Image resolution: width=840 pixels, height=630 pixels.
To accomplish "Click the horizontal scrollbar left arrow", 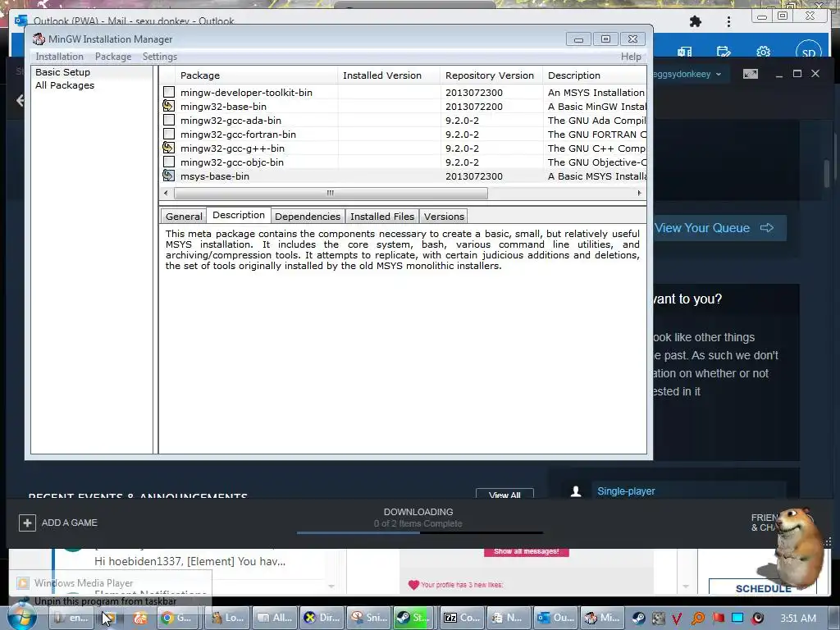I will click(x=166, y=193).
